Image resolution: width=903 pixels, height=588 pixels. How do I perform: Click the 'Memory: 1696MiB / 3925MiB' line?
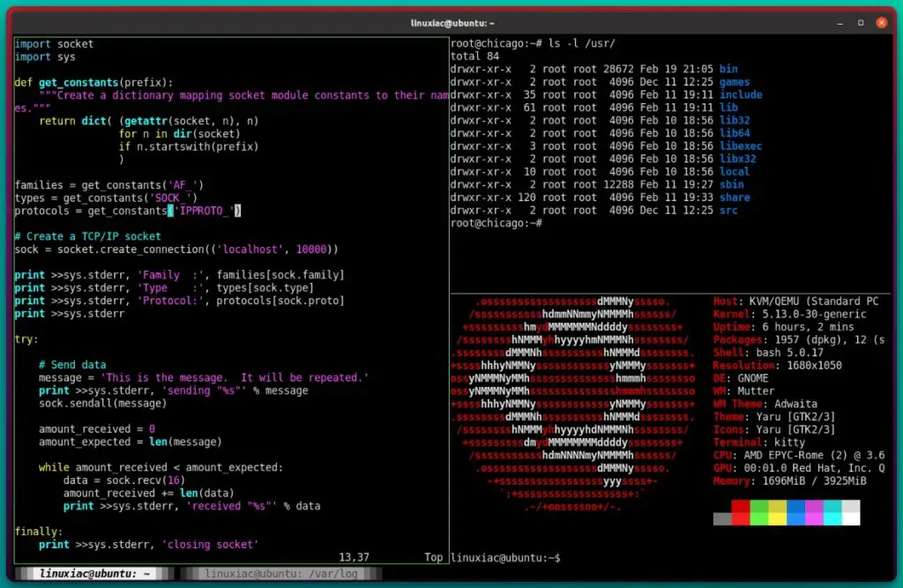789,480
